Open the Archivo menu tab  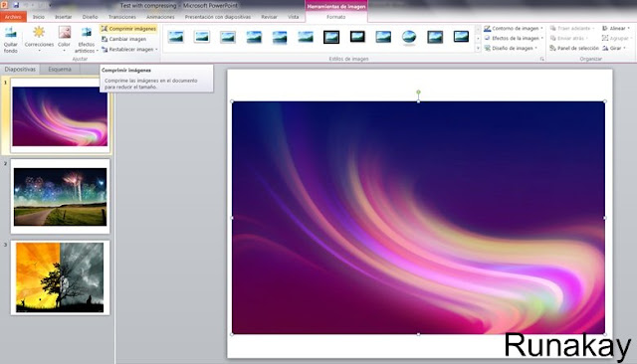(13, 17)
